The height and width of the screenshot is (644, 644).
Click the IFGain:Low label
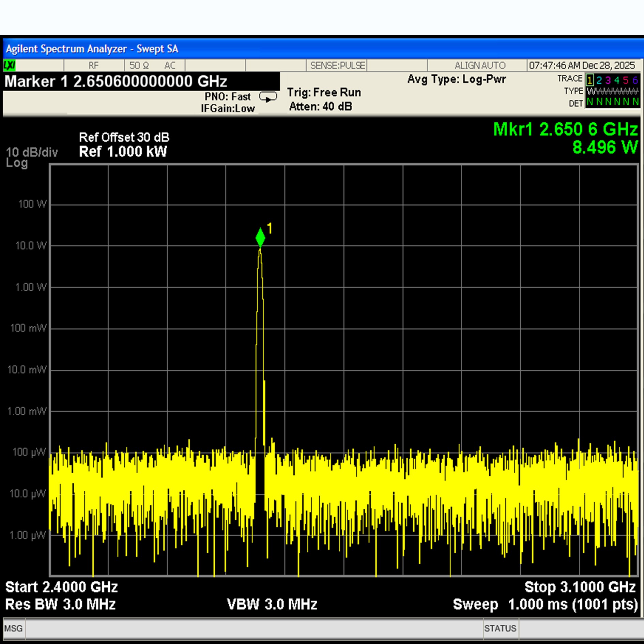228,108
